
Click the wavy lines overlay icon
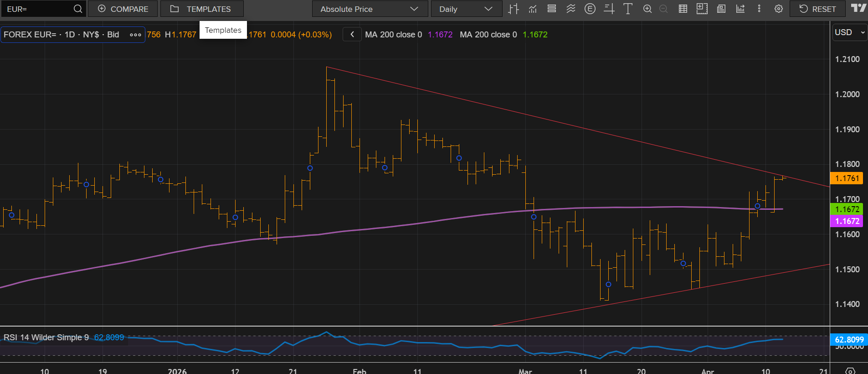570,9
